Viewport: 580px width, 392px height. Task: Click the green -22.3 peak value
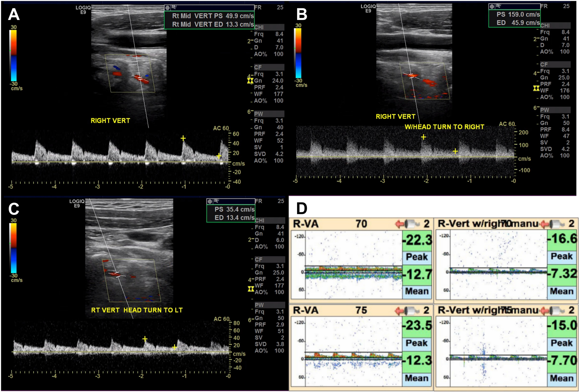[x=417, y=240]
